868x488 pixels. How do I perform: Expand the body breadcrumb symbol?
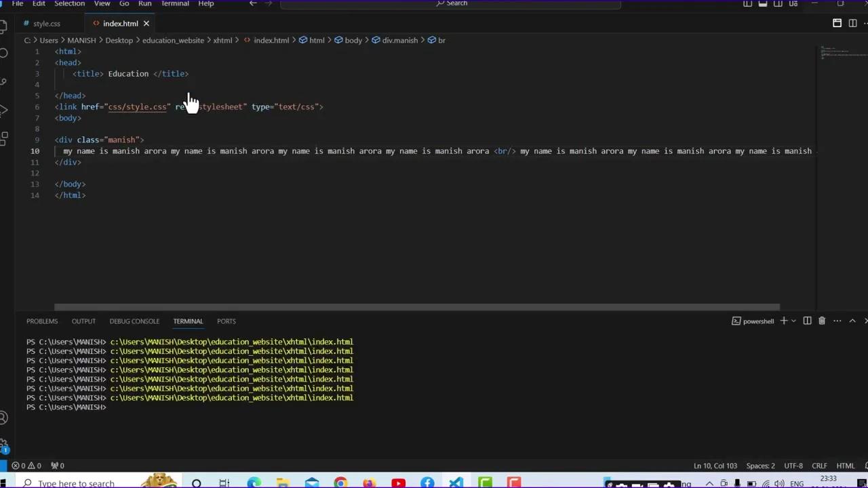point(348,41)
